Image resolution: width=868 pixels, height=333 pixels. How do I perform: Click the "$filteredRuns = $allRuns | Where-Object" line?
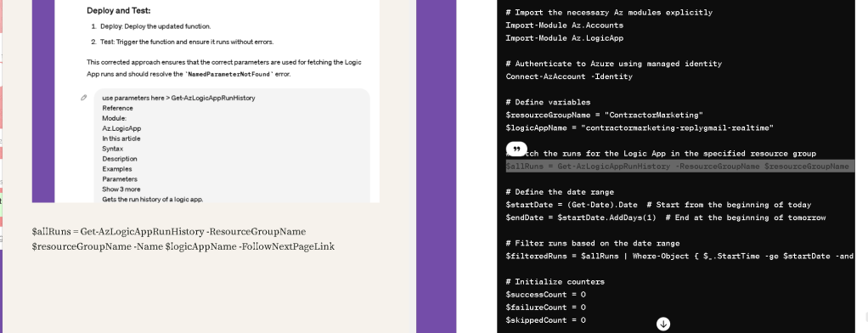coord(679,256)
